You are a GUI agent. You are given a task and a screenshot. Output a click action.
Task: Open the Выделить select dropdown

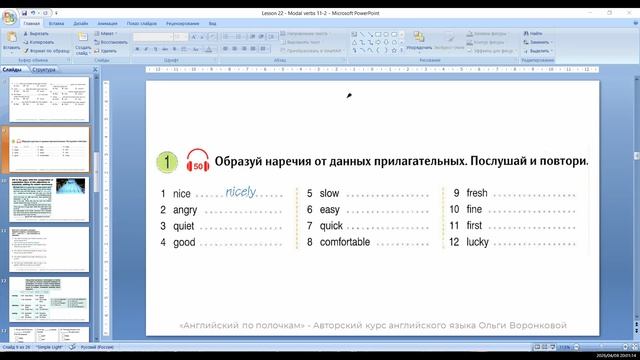pyautogui.click(x=538, y=51)
